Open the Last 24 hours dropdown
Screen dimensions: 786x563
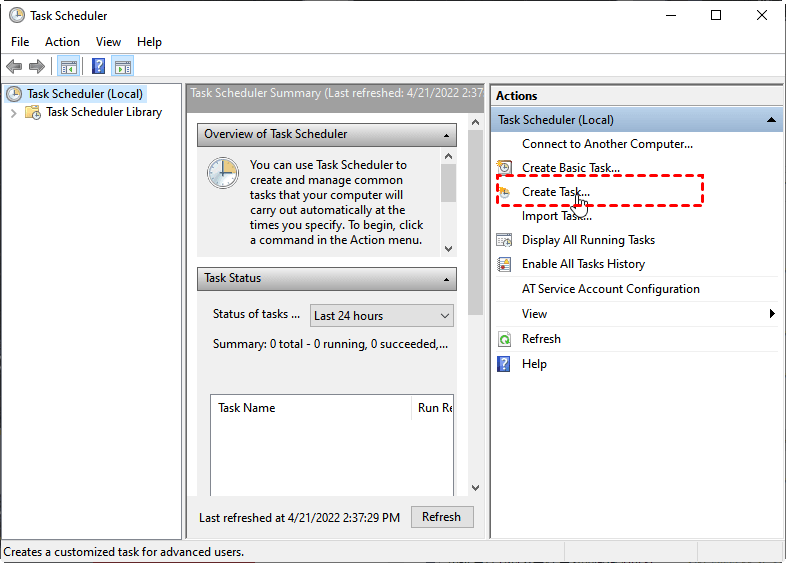click(381, 316)
